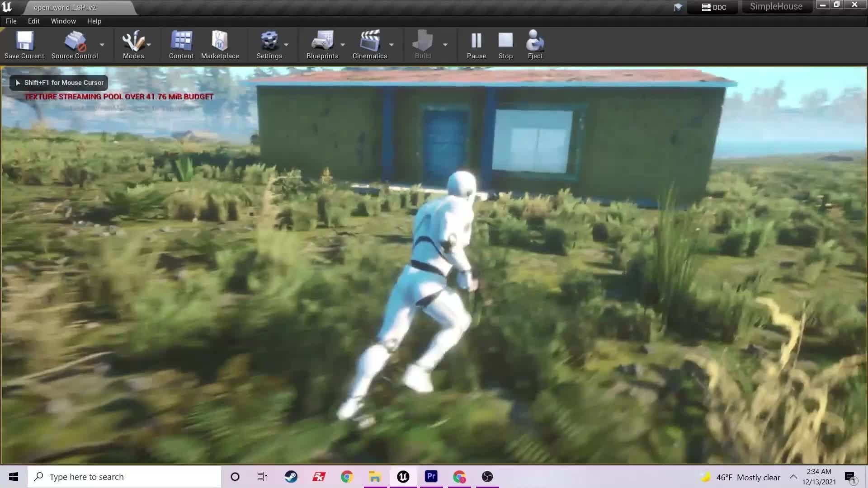The height and width of the screenshot is (488, 868).
Task: Click the Blueprints toolbar icon
Action: coord(322,41)
